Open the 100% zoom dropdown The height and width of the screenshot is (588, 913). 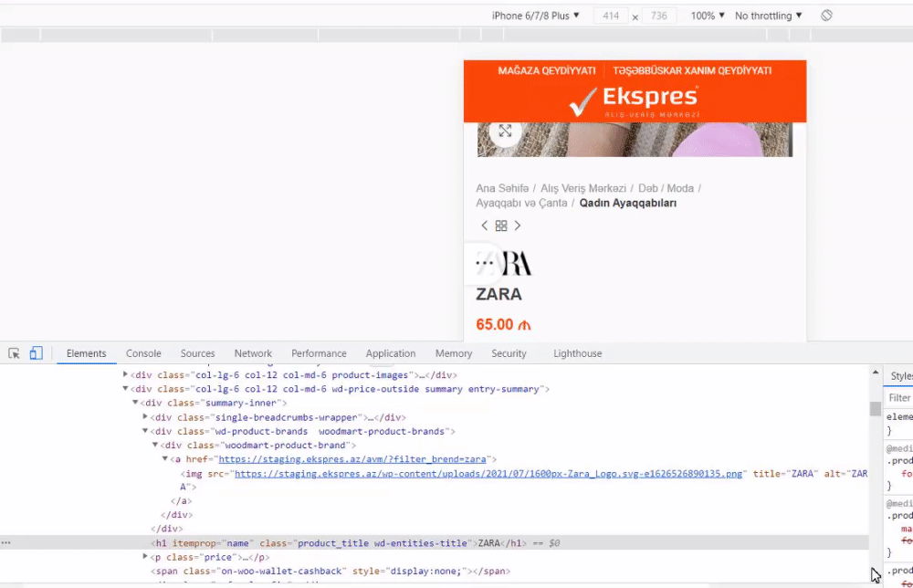click(x=708, y=16)
